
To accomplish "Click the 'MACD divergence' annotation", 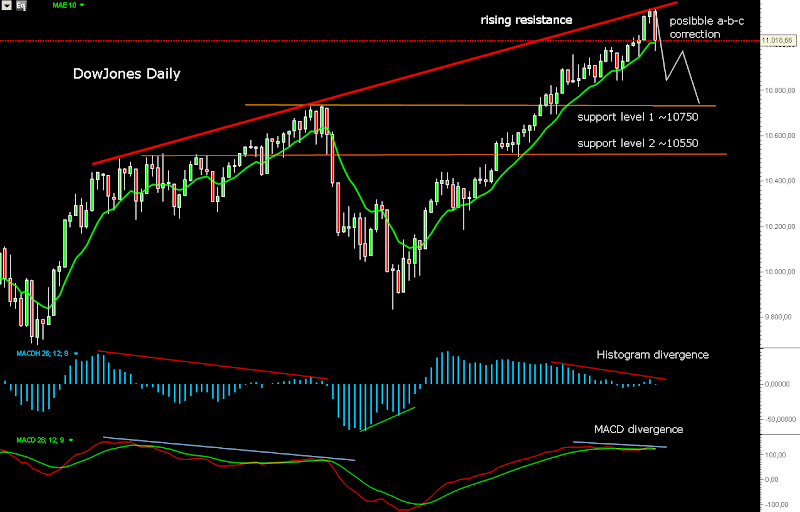I will [x=638, y=429].
